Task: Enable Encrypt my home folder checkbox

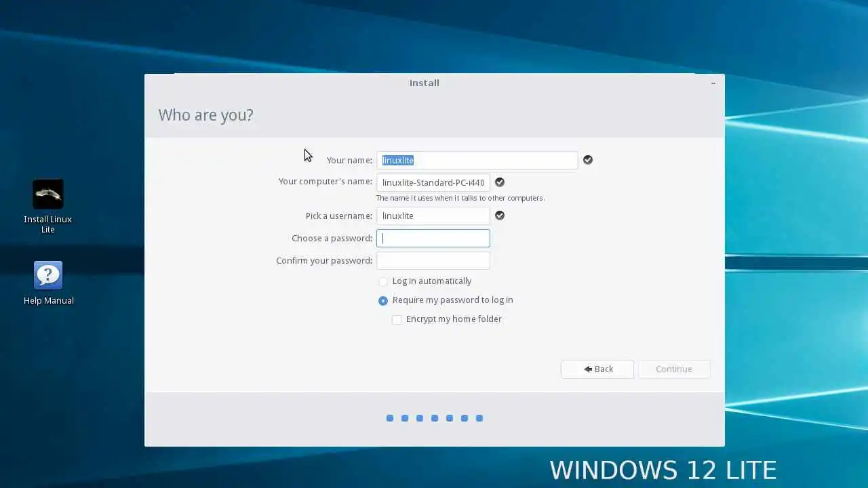Action: pos(397,319)
